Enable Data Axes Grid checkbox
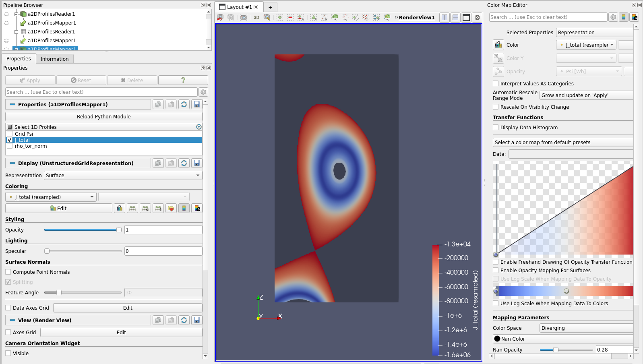Image resolution: width=643 pixels, height=364 pixels. tap(8, 308)
